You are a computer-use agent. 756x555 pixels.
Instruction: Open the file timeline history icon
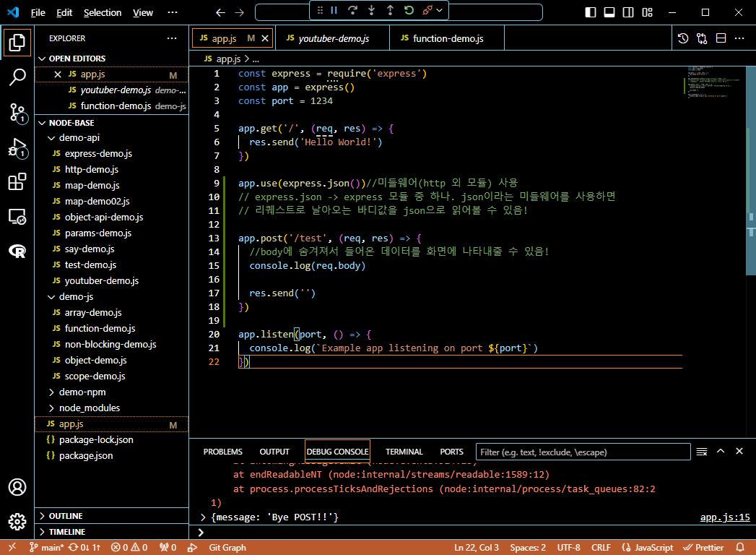[x=683, y=38]
